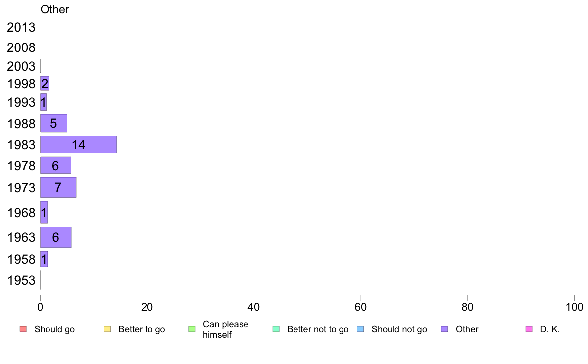Image resolution: width=588 pixels, height=364 pixels.
Task: Click the 1953 year axis label
Action: 21,280
